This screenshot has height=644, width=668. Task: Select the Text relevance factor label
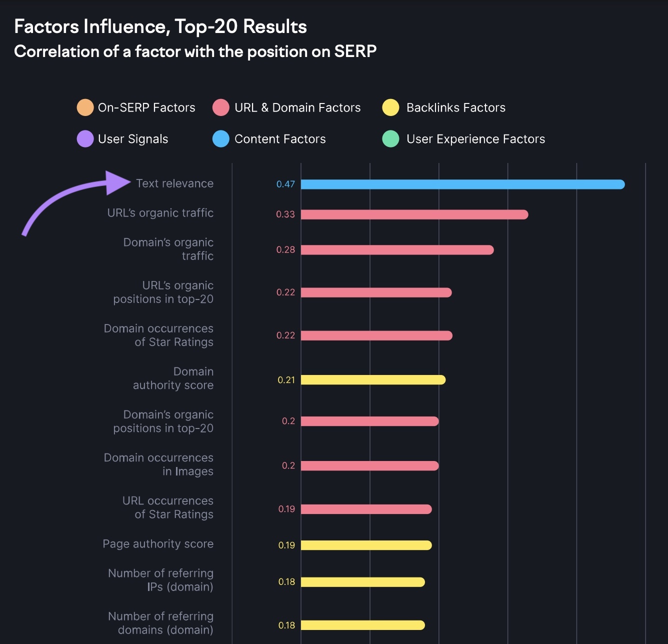coord(174,183)
